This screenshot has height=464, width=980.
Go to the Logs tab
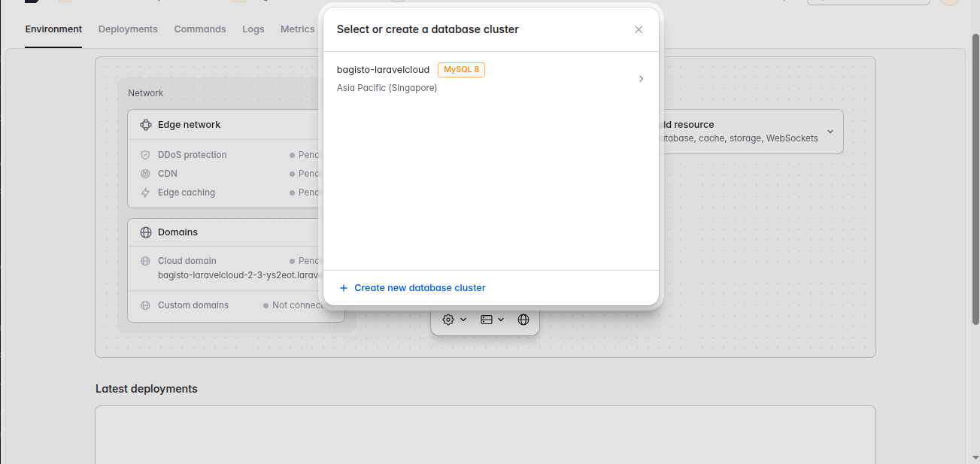click(253, 29)
